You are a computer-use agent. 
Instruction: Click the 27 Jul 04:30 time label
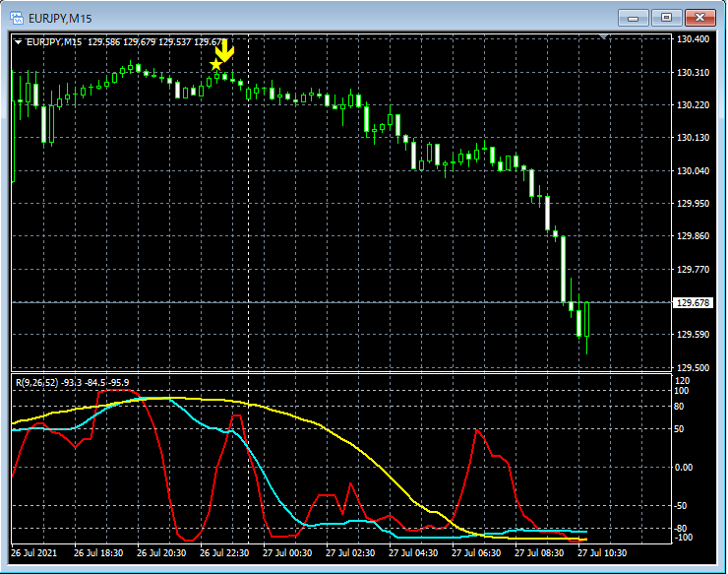pyautogui.click(x=413, y=553)
